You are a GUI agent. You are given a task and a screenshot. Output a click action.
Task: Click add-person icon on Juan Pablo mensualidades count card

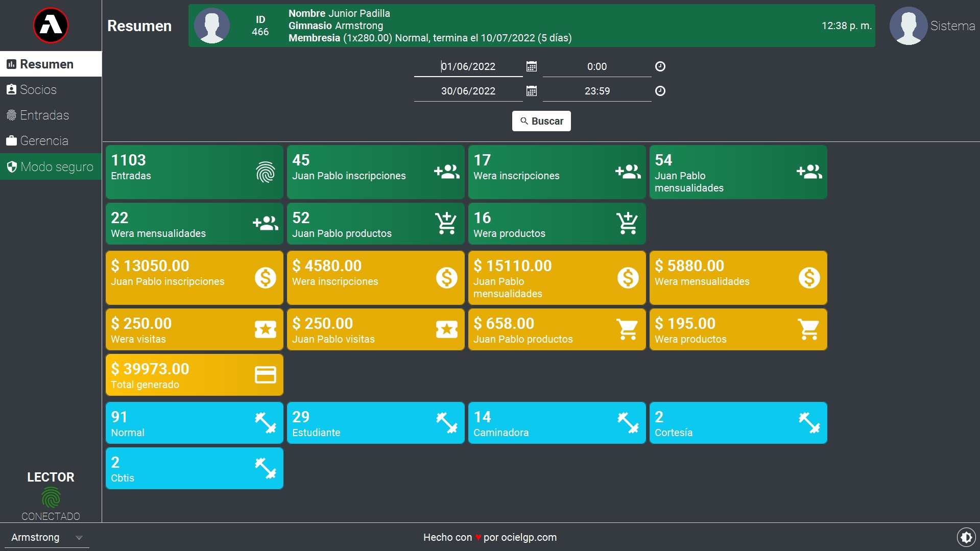click(x=809, y=172)
